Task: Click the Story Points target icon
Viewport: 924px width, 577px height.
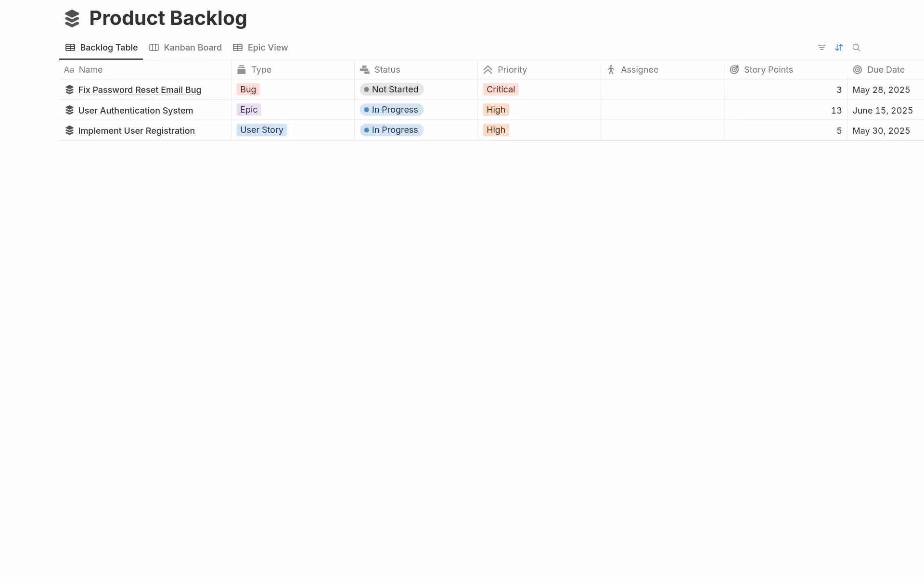Action: 734,70
